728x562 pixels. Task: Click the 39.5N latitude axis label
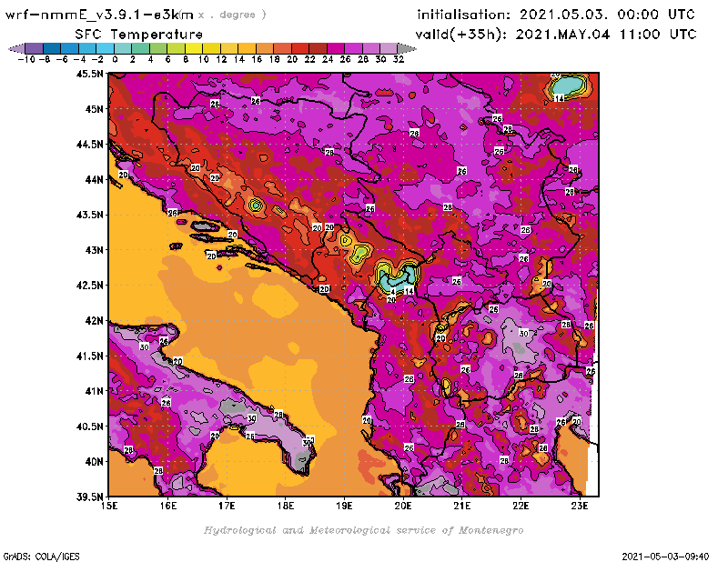tap(89, 497)
